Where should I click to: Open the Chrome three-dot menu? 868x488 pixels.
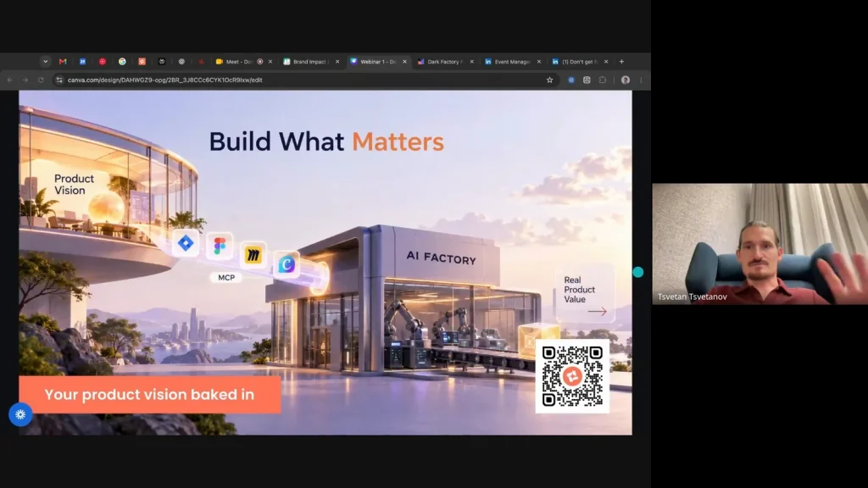pyautogui.click(x=641, y=80)
